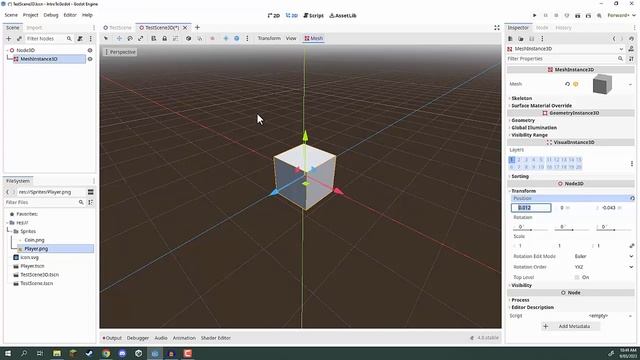Viewport: 640px width, 360px height.
Task: Instantiate child scene link icon
Action: pos(19,38)
